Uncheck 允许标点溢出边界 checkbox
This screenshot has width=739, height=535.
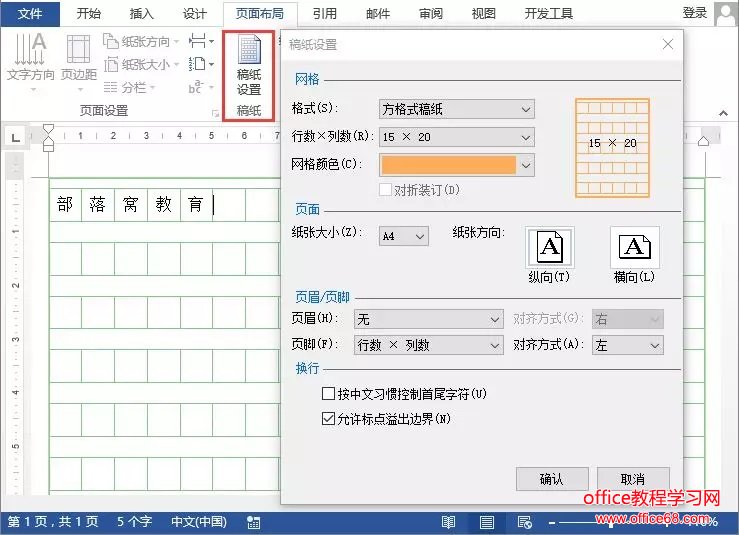(x=328, y=419)
